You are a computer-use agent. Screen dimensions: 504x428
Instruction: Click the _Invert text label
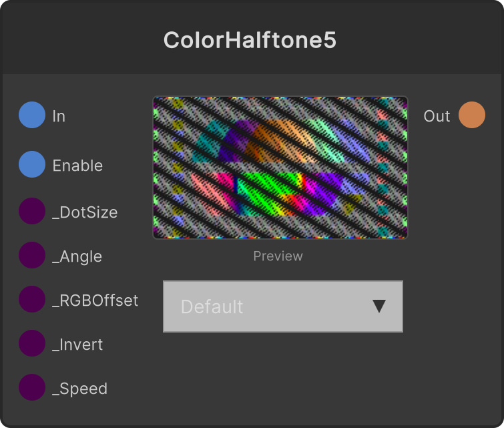[77, 345]
